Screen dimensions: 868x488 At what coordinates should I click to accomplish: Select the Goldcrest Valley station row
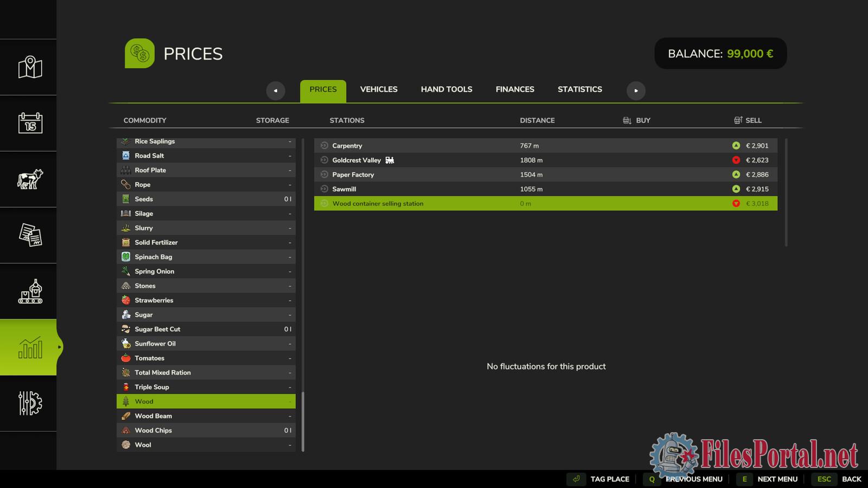545,160
